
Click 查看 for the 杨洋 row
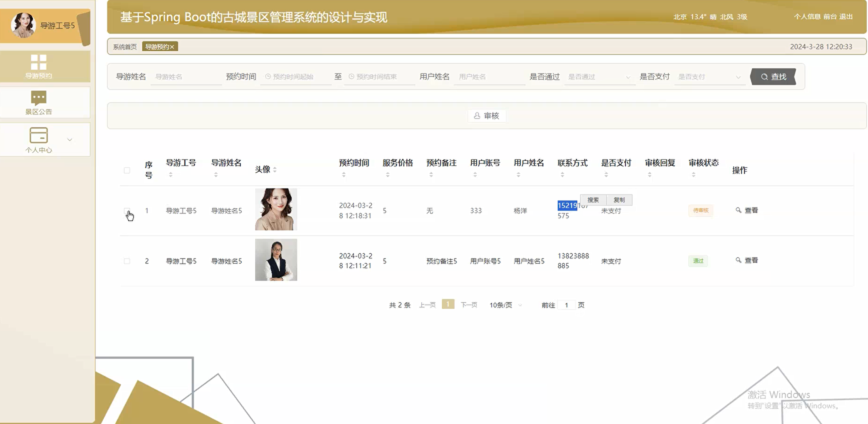747,210
